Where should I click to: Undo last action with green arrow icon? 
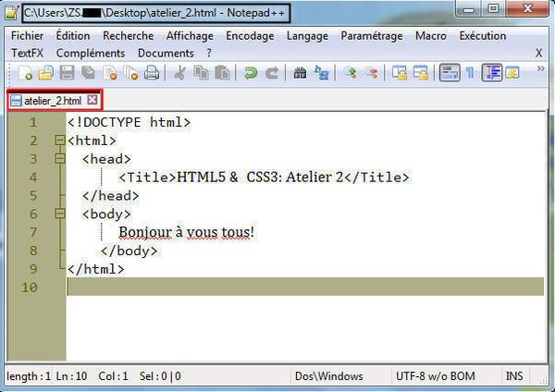(x=251, y=73)
